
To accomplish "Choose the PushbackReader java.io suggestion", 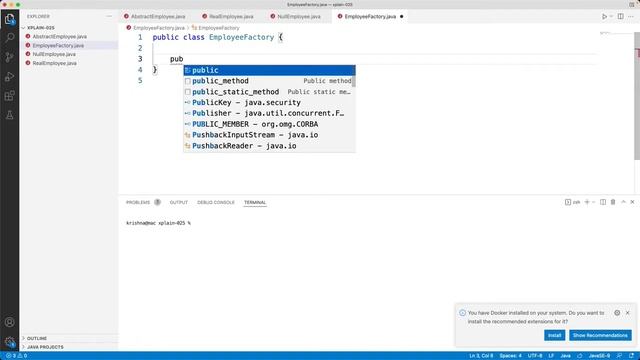I will tap(268, 146).
